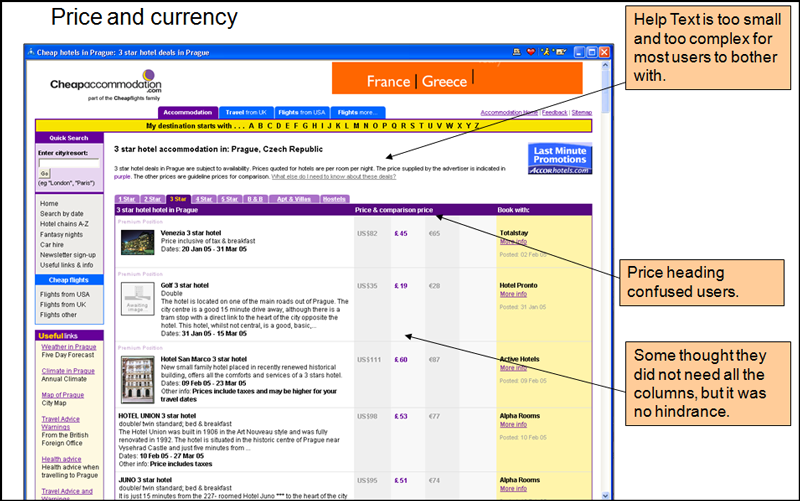Image resolution: width=800 pixels, height=501 pixels.
Task: Choose destination letter A
Action: coord(252,126)
